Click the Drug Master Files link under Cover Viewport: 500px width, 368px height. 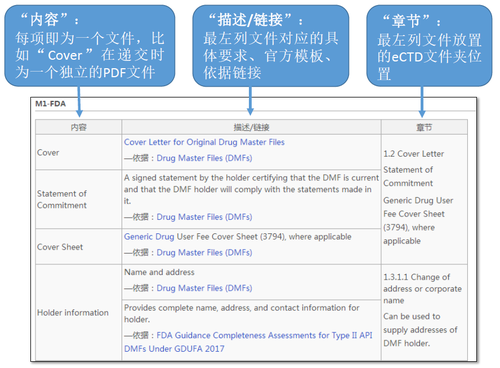tap(204, 158)
